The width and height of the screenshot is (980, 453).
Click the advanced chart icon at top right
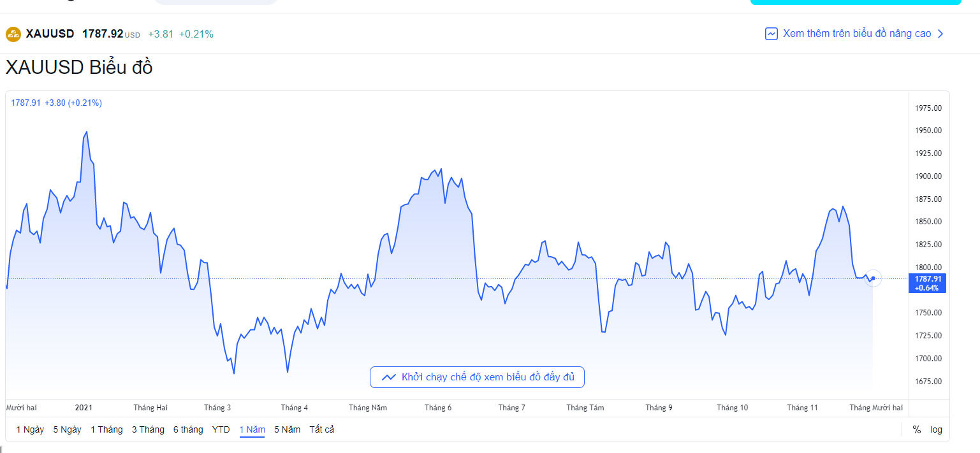click(x=771, y=34)
